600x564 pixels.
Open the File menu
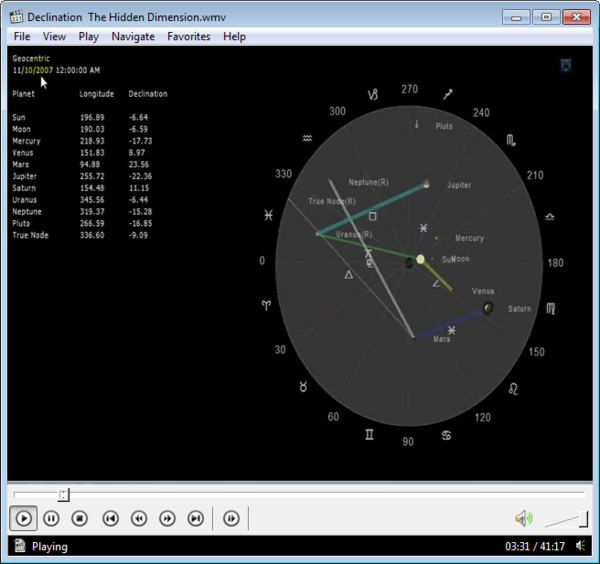click(22, 36)
